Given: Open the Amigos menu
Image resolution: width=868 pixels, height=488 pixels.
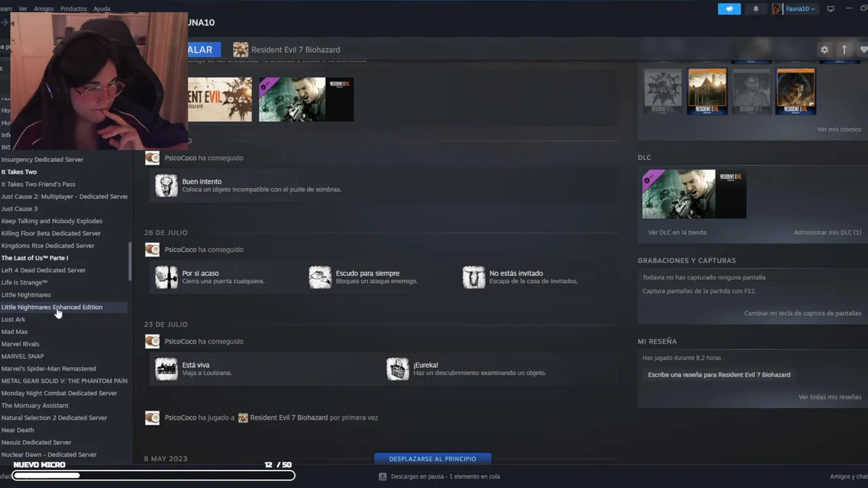Looking at the screenshot, I should coord(44,9).
